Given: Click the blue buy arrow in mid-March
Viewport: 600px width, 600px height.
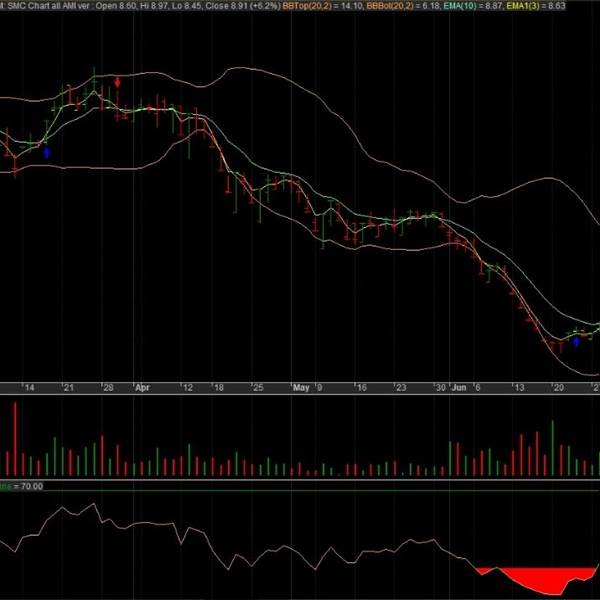Looking at the screenshot, I should tap(47, 153).
